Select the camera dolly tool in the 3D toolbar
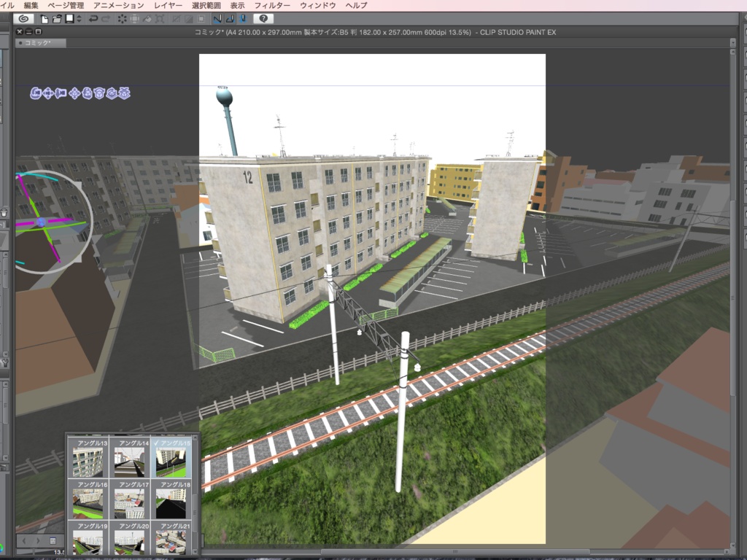Screen dimensions: 747x560 click(x=60, y=94)
